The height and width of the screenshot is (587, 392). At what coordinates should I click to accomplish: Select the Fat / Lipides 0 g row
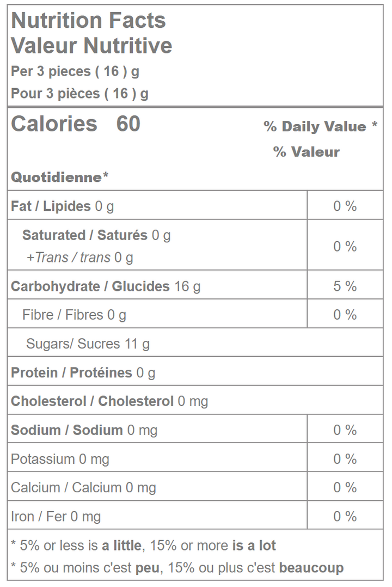click(62, 206)
